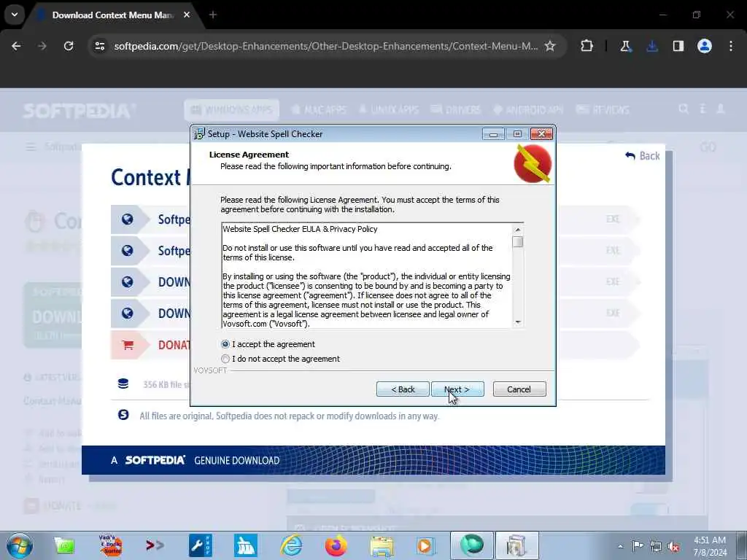This screenshot has height=560, width=747.
Task: Open the Chrome profile avatar
Action: point(705,46)
